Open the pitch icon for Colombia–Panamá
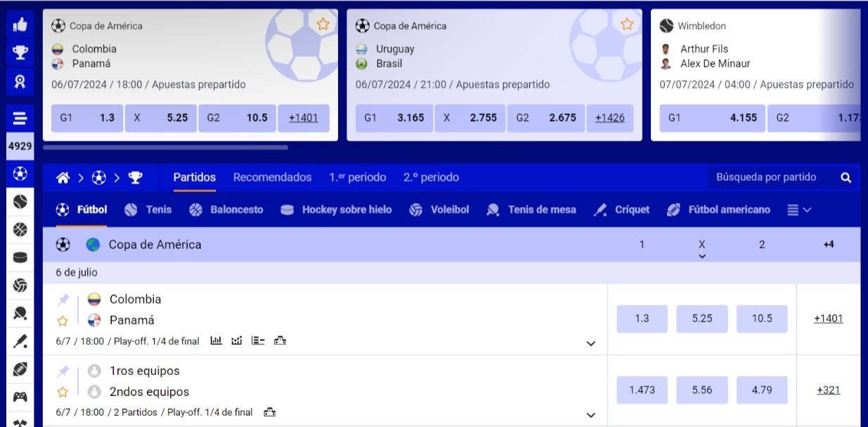Image resolution: width=868 pixels, height=427 pixels. click(x=280, y=340)
